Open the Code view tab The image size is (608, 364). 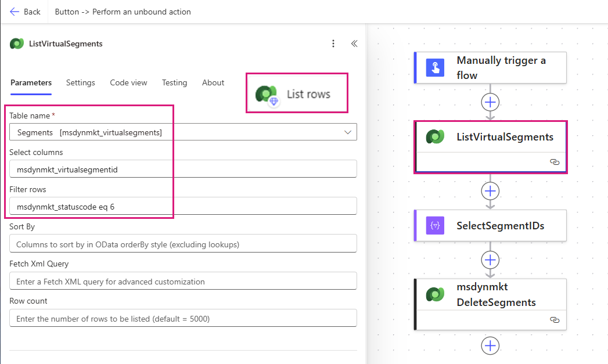pyautogui.click(x=128, y=82)
